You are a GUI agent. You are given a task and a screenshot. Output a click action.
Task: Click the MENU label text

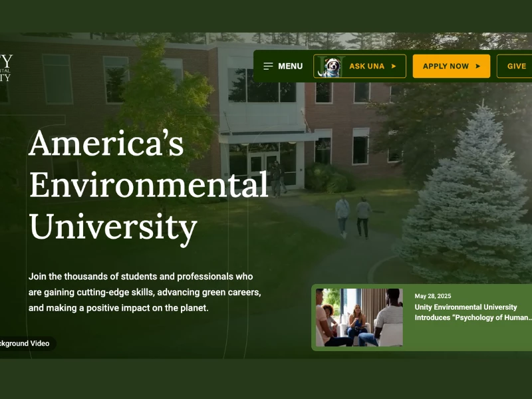click(x=291, y=66)
